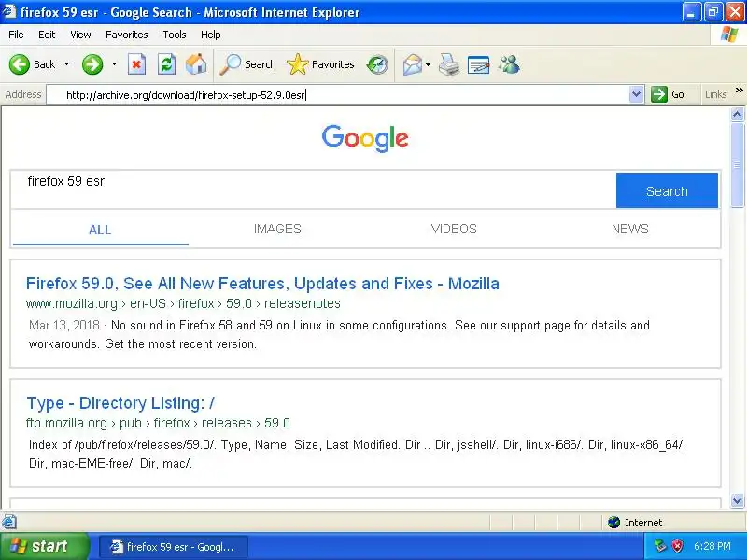This screenshot has height=560, width=747.
Task: Expand the Back button history dropdown
Action: [66, 64]
